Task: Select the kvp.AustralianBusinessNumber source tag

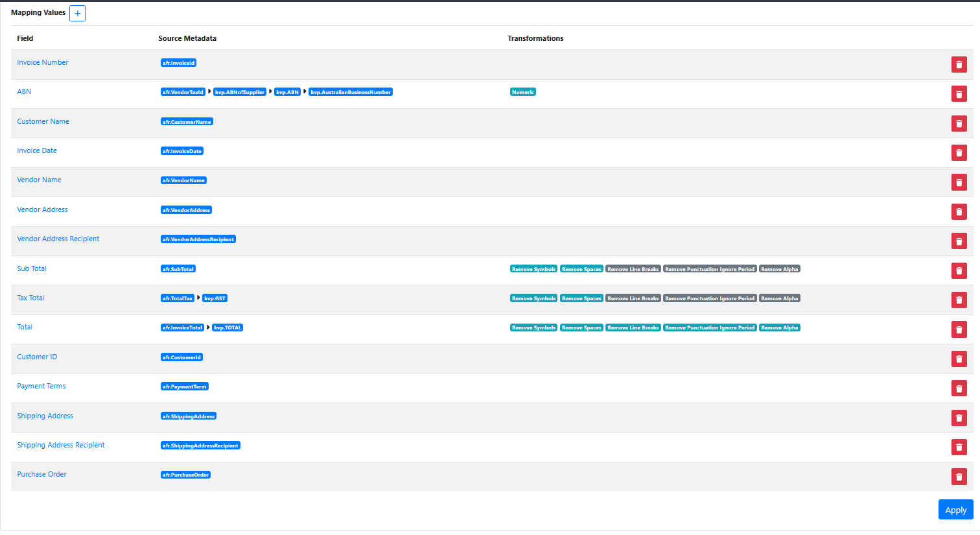Action: 351,92
